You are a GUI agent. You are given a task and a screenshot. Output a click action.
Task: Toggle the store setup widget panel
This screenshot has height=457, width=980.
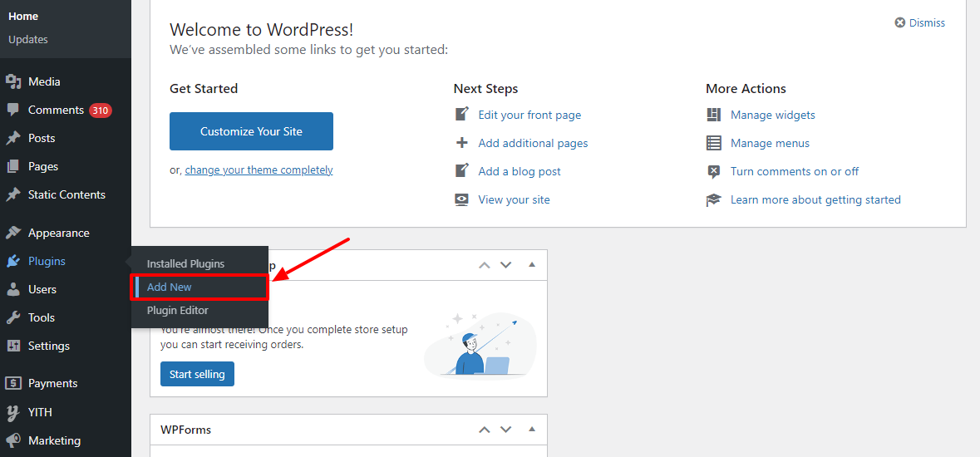tap(532, 265)
